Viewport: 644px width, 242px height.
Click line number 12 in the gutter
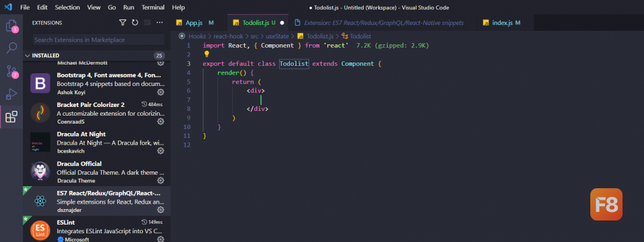point(187,145)
